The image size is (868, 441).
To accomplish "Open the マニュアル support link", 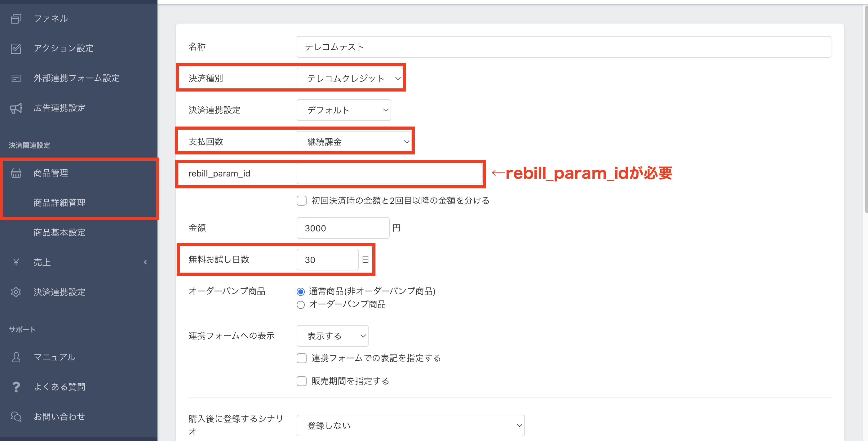I will 54,357.
